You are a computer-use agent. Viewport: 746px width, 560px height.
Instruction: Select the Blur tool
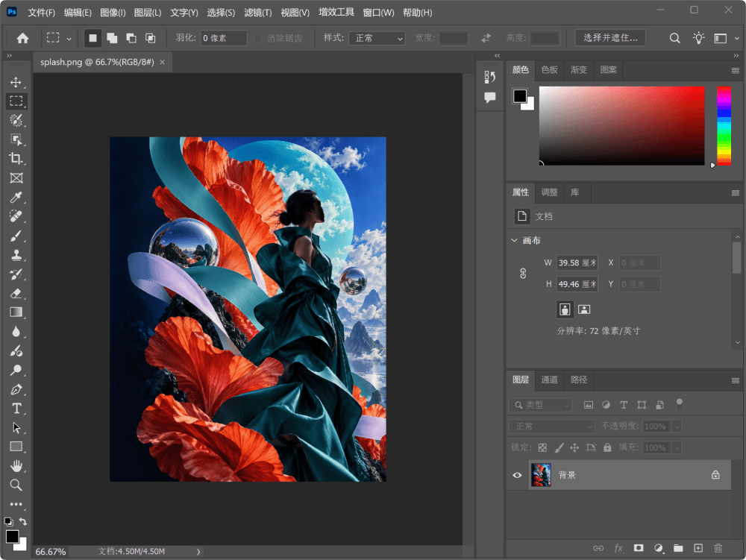point(16,332)
